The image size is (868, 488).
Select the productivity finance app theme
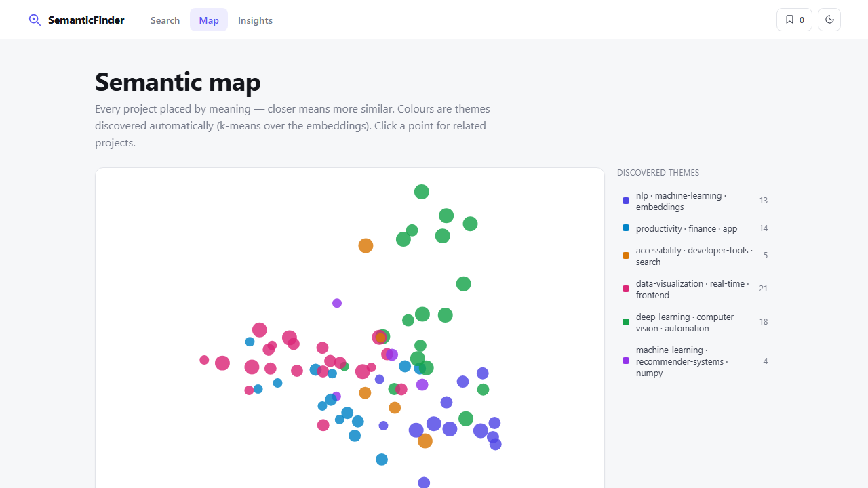(x=695, y=228)
